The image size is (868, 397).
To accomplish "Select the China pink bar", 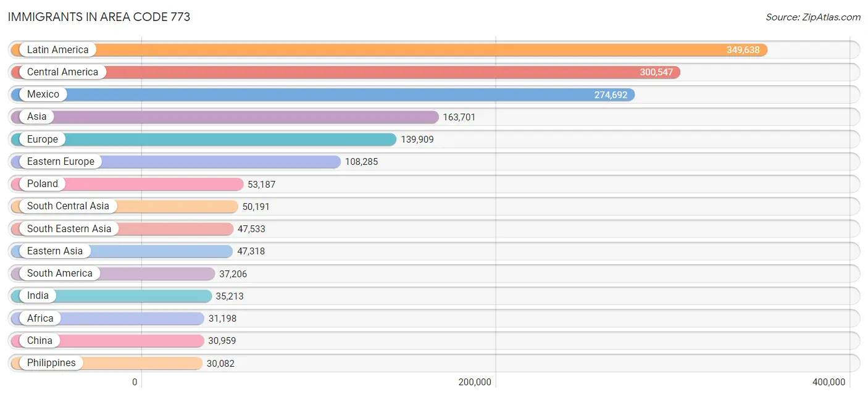I will point(107,341).
